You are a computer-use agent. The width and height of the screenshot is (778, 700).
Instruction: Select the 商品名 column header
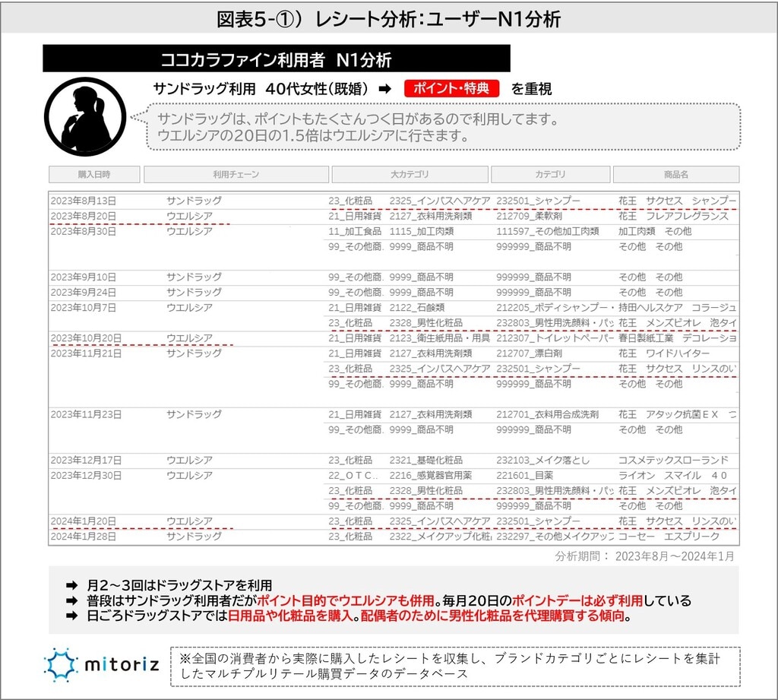click(676, 174)
